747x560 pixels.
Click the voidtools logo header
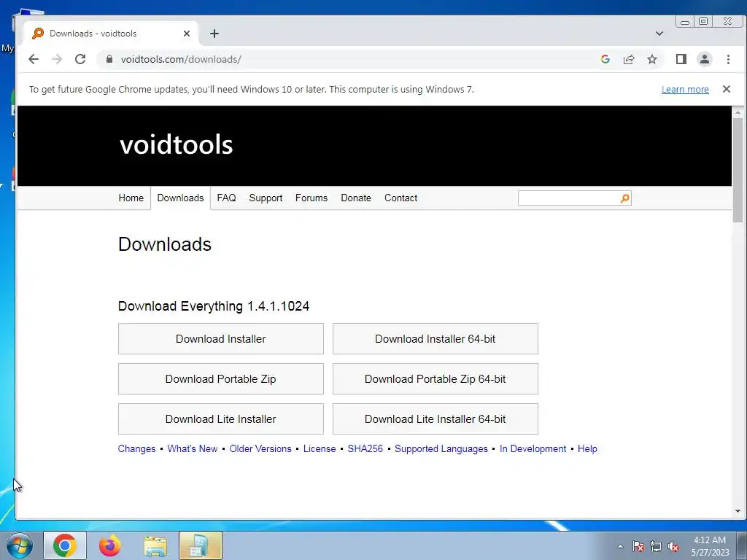pyautogui.click(x=177, y=144)
